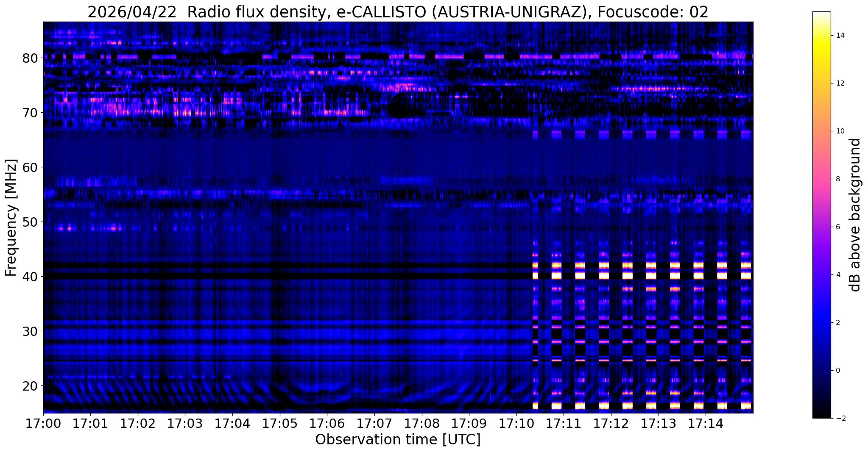Click the white top end of colorbar
This screenshot has height=452, width=868.
click(x=821, y=14)
